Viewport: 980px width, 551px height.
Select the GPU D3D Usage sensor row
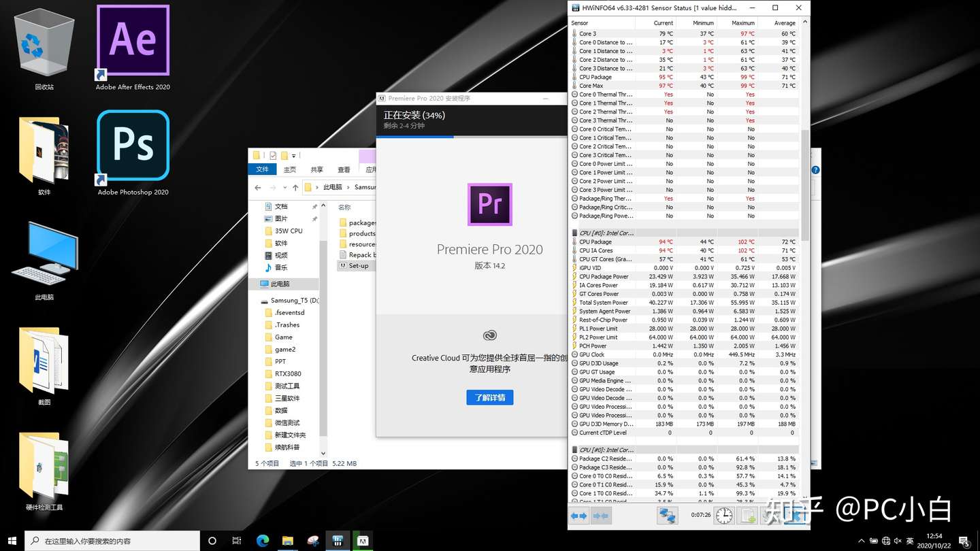click(684, 363)
